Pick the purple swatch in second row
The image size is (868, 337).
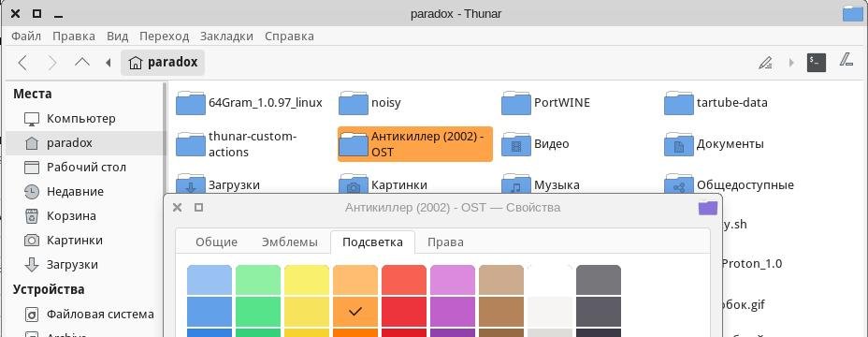click(453, 312)
